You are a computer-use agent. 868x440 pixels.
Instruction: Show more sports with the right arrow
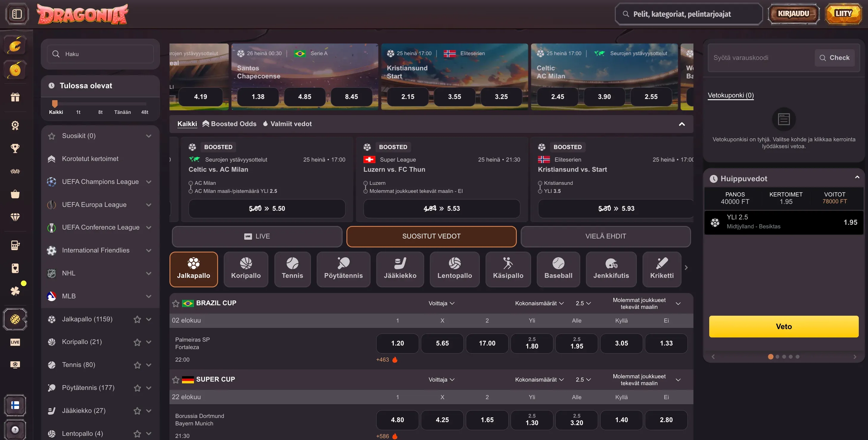(686, 268)
